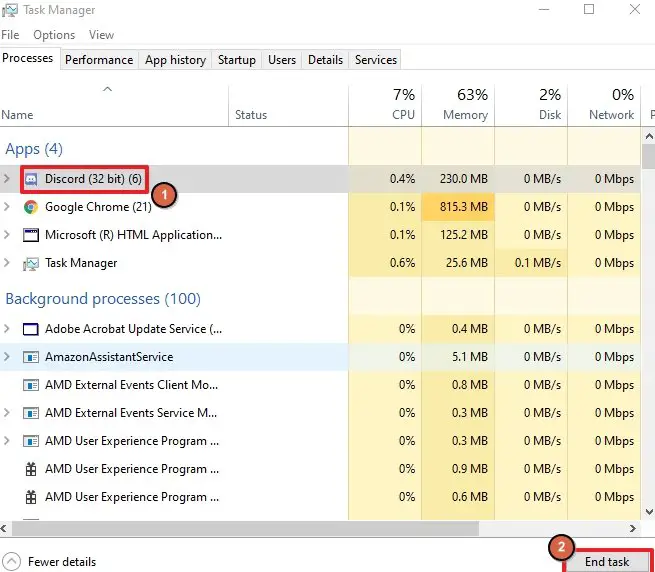This screenshot has width=655, height=572.
Task: Select the AMD External Events Client Mo... row
Action: coord(320,385)
